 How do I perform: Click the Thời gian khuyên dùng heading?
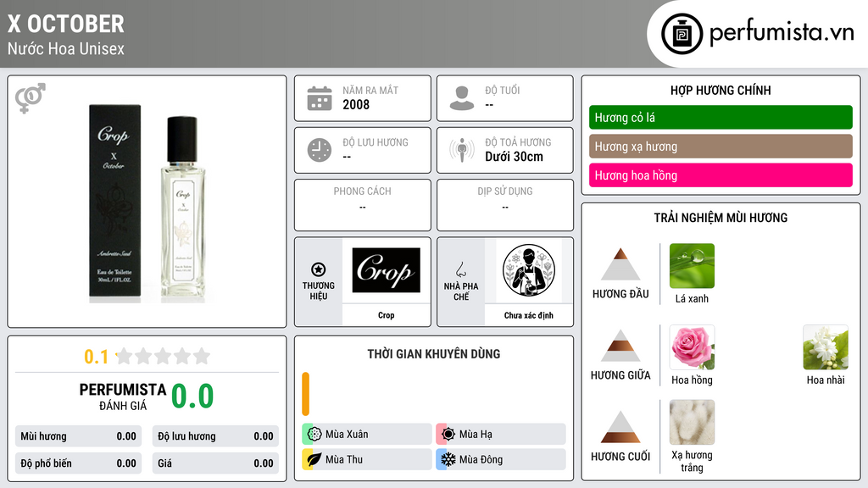pos(434,354)
